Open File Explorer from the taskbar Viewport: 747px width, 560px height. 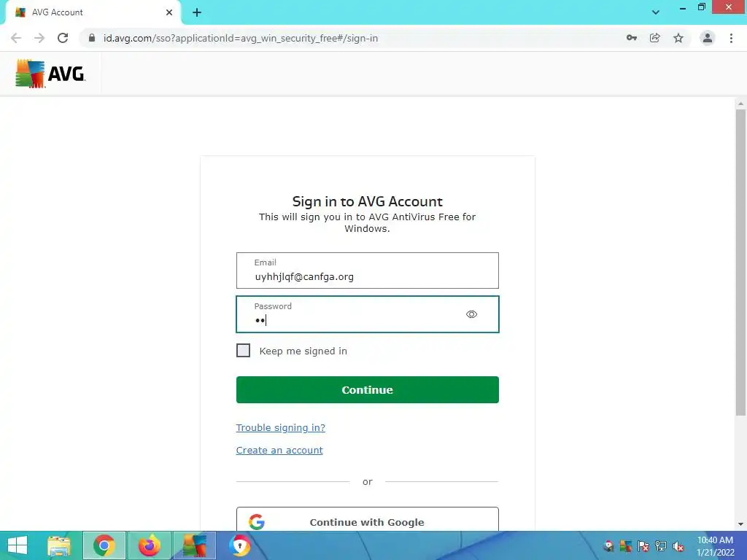pos(59,545)
